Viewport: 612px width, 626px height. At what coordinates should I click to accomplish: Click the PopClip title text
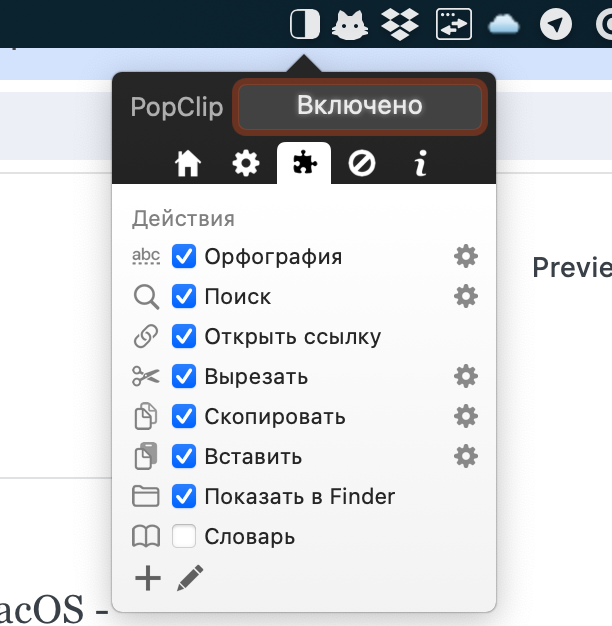(x=176, y=107)
